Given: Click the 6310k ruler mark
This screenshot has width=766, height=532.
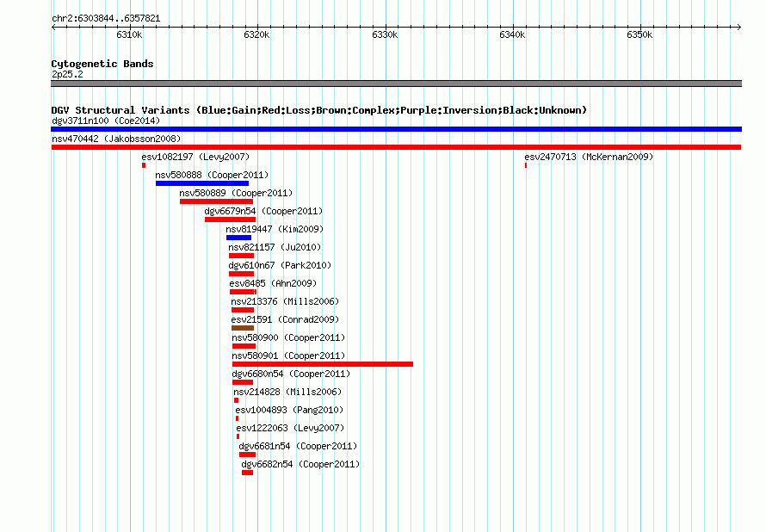Looking at the screenshot, I should 129,34.
